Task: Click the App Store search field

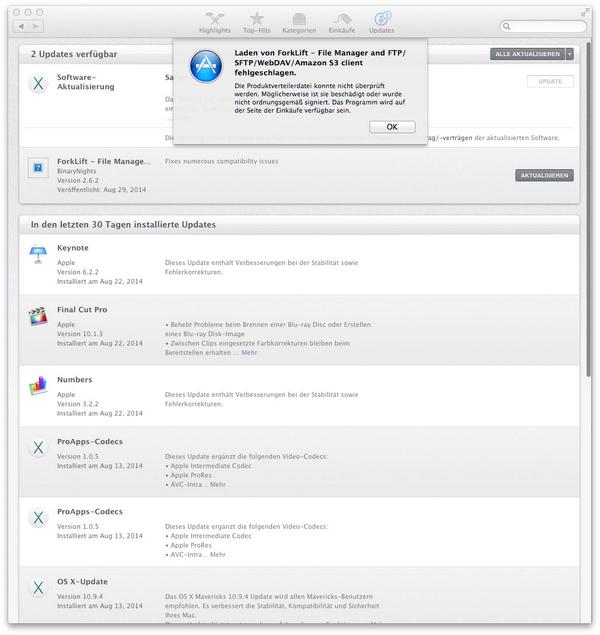Action: click(x=543, y=26)
